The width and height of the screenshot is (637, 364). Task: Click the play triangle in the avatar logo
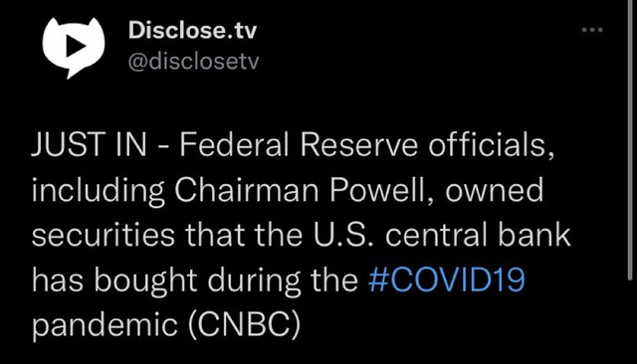coord(77,45)
